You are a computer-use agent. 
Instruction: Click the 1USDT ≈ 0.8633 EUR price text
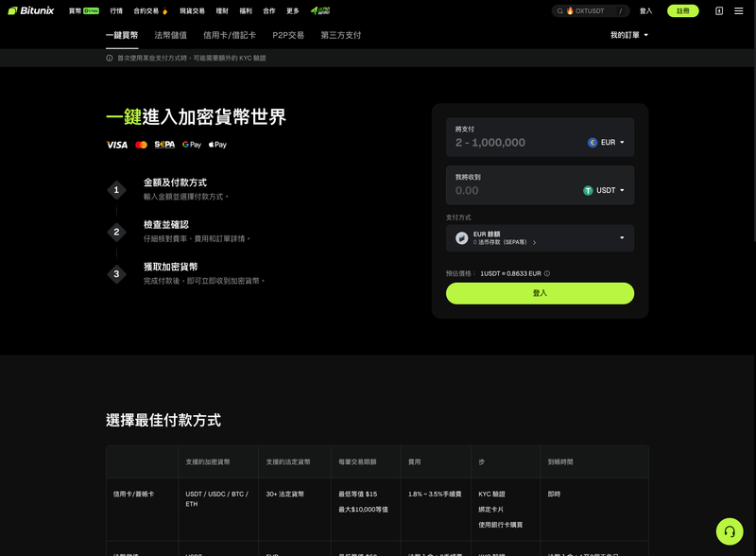[510, 273]
